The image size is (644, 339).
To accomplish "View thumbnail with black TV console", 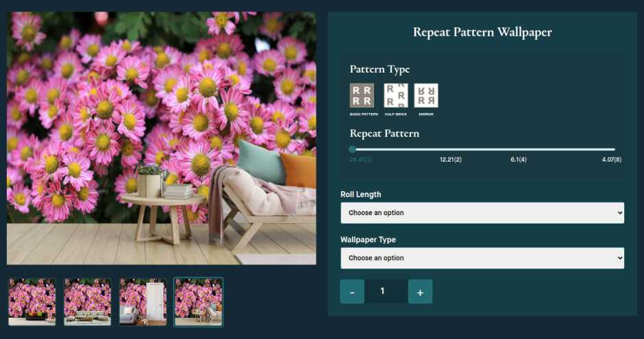I will tap(32, 301).
